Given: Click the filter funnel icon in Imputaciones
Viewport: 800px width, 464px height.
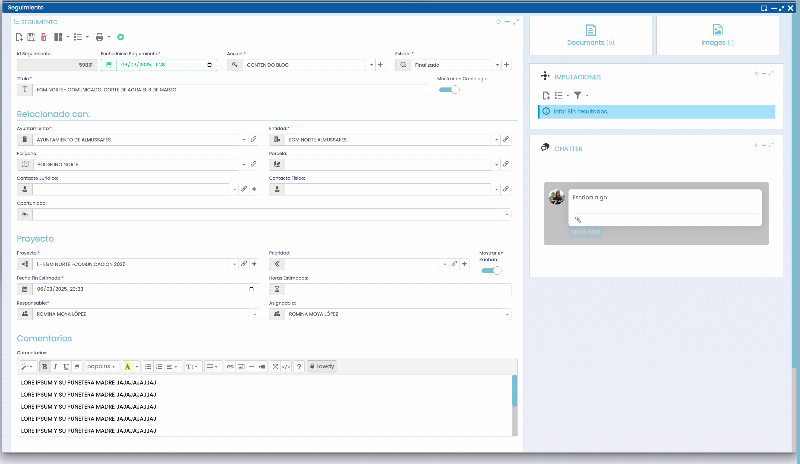Looking at the screenshot, I should 577,95.
